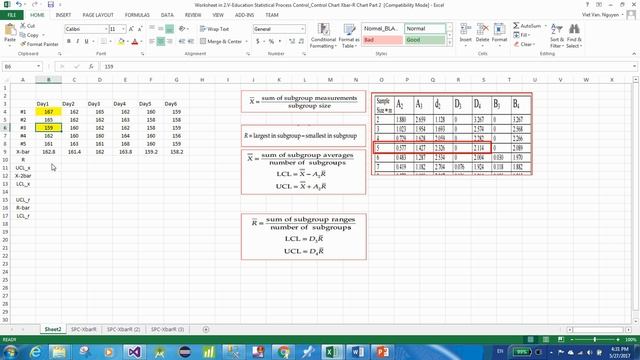Switch to Page Break Preview in status bar

click(x=561, y=340)
